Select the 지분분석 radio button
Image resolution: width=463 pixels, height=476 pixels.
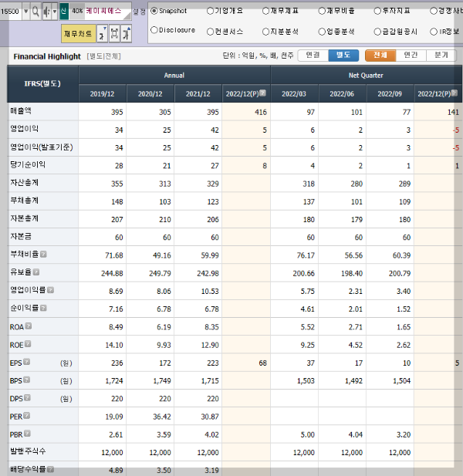265,32
